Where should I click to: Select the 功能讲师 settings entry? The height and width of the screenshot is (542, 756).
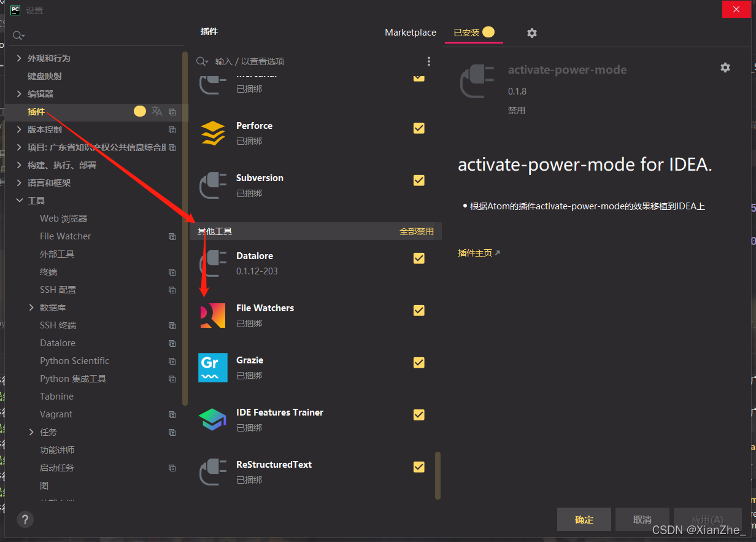tap(57, 450)
